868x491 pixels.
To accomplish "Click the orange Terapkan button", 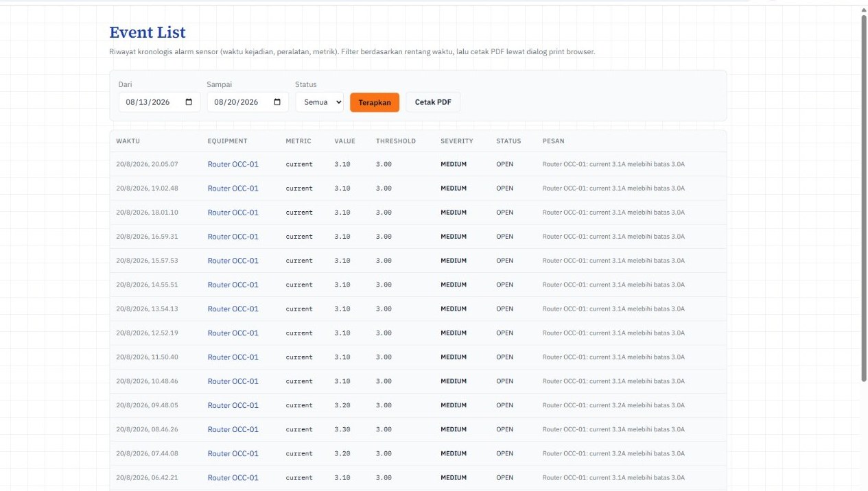I will click(375, 102).
